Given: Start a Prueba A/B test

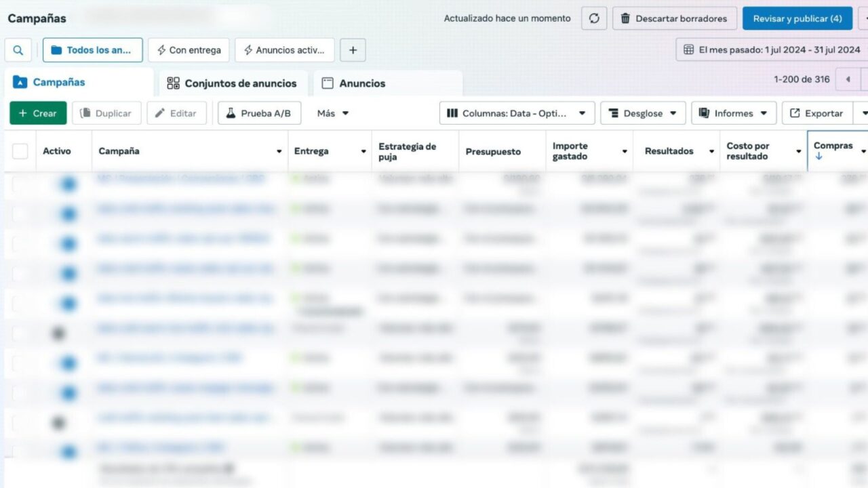Looking at the screenshot, I should (259, 113).
